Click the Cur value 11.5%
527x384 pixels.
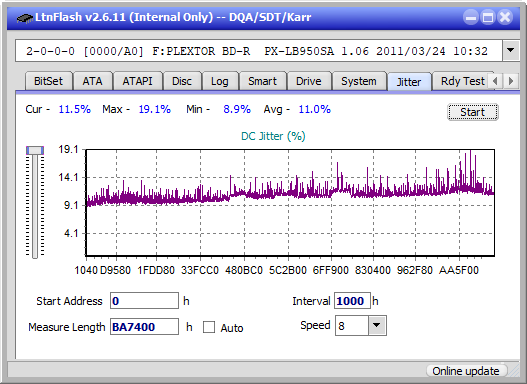click(75, 109)
